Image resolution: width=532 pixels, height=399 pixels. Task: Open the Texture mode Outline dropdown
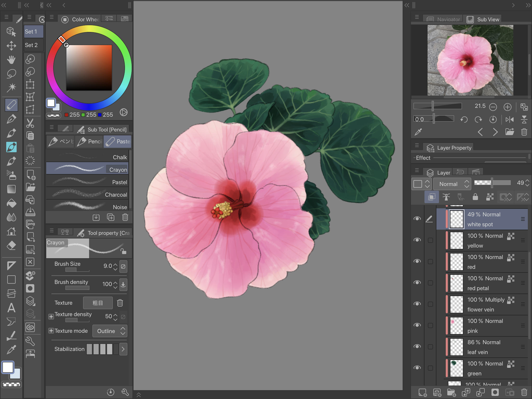(x=110, y=331)
